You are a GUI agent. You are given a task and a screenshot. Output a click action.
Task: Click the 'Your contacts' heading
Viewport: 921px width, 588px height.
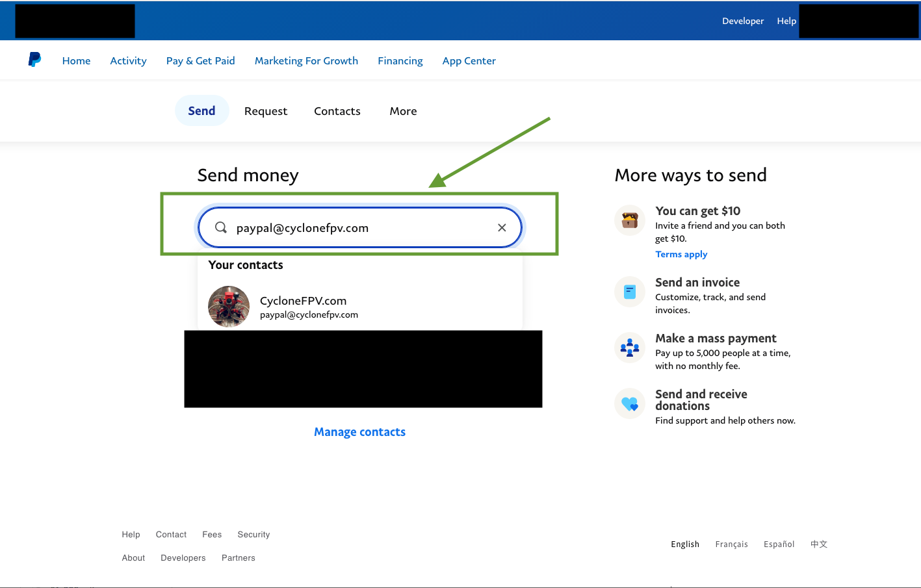[246, 265]
